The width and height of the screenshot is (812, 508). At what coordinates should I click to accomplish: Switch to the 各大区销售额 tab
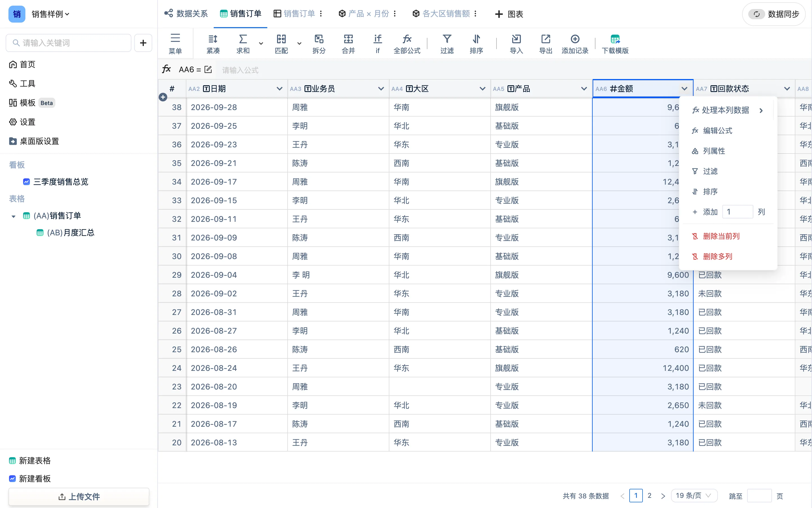click(442, 14)
